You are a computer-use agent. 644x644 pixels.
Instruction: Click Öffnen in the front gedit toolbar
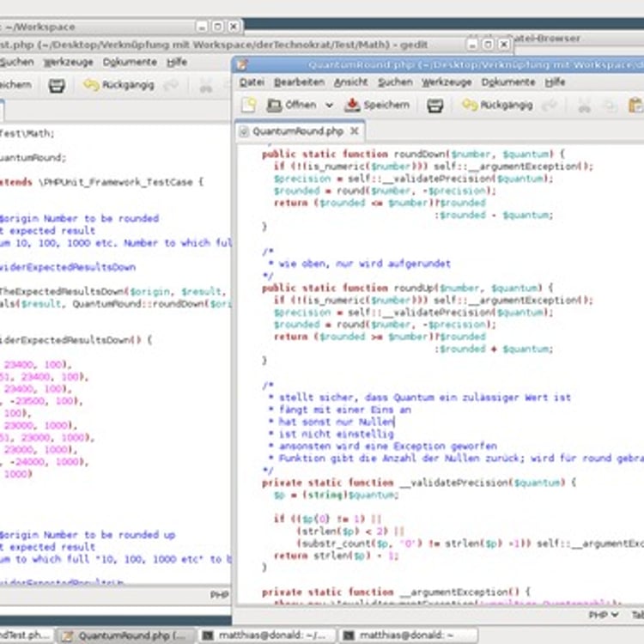(292, 105)
